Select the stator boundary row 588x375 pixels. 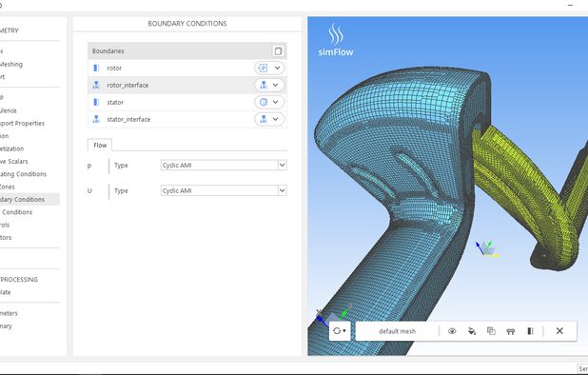(x=187, y=103)
